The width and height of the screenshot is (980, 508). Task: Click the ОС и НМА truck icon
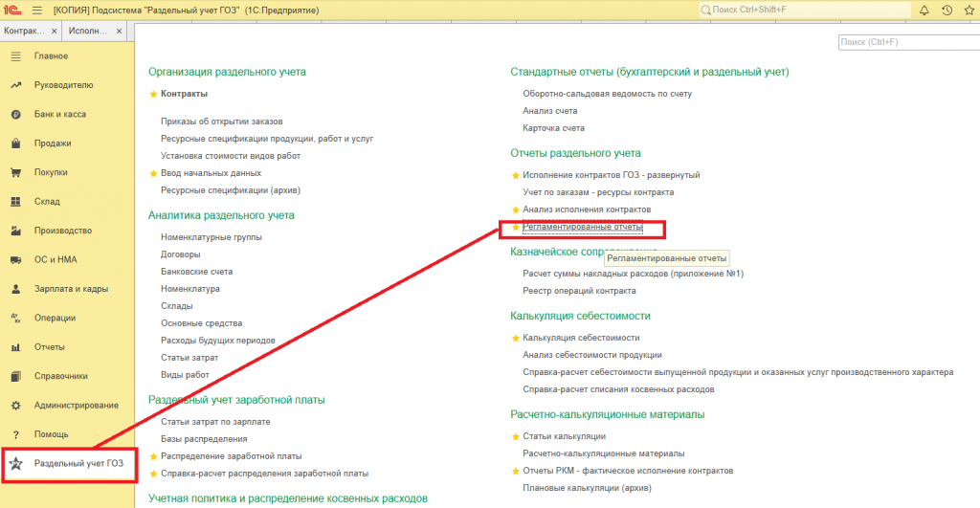(x=15, y=260)
